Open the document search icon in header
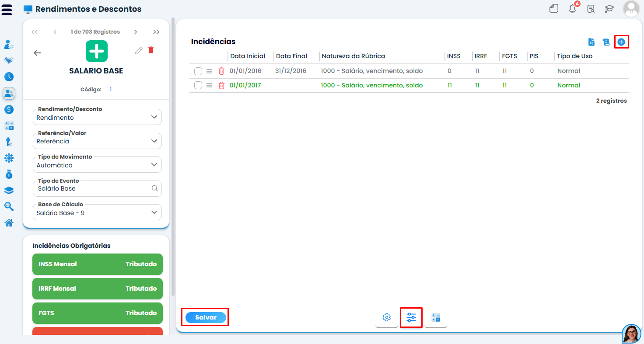 coord(591,9)
